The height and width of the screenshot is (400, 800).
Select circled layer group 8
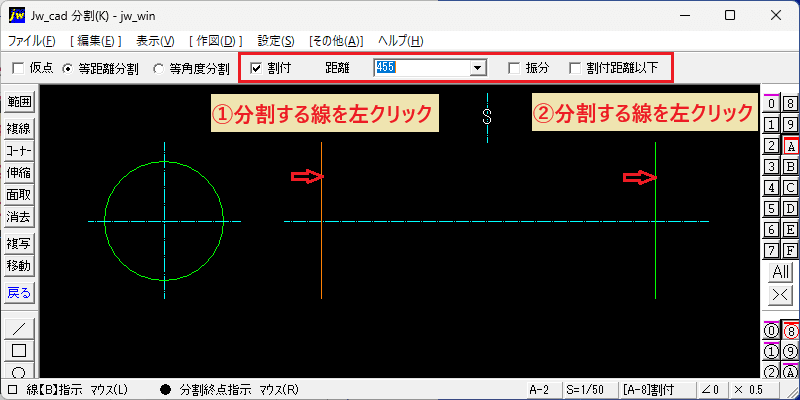(790, 331)
